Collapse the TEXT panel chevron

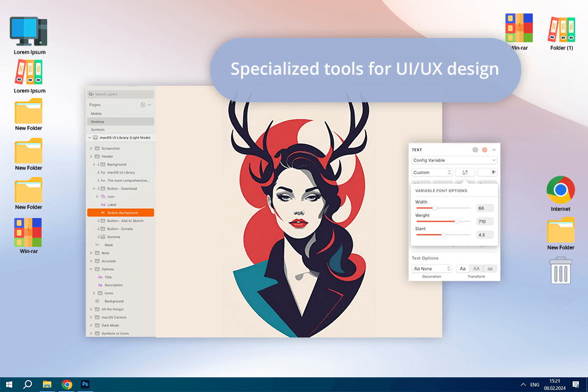494,149
